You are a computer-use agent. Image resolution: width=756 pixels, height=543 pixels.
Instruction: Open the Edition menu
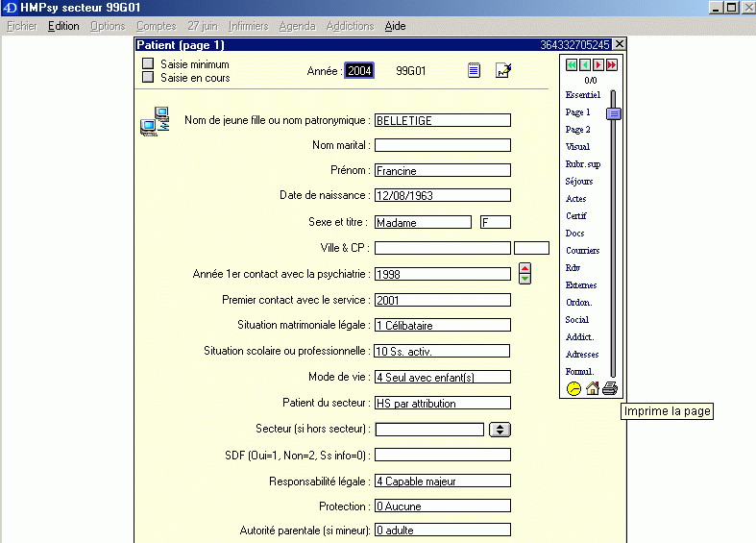tap(63, 26)
